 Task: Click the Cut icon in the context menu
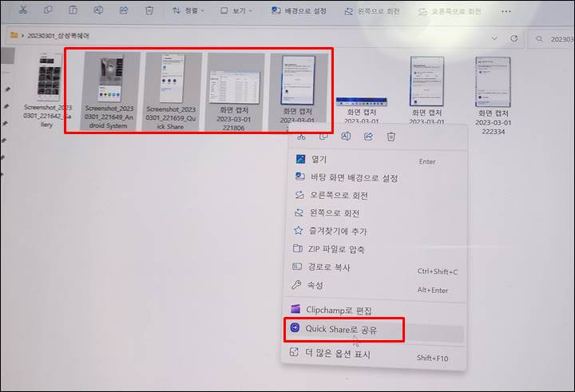[x=301, y=137]
